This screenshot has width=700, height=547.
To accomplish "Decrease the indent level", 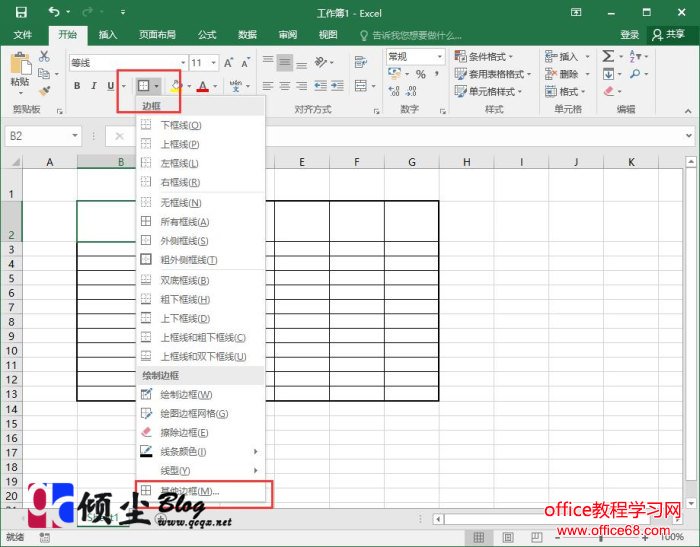I will coord(321,86).
